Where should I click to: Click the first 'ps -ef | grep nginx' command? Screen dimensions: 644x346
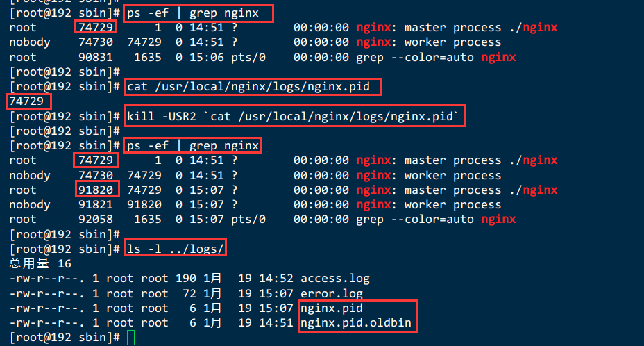(193, 13)
